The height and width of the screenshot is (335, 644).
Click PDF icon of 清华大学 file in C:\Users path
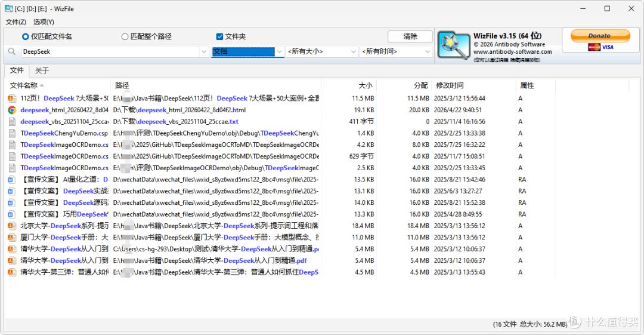tap(12, 249)
